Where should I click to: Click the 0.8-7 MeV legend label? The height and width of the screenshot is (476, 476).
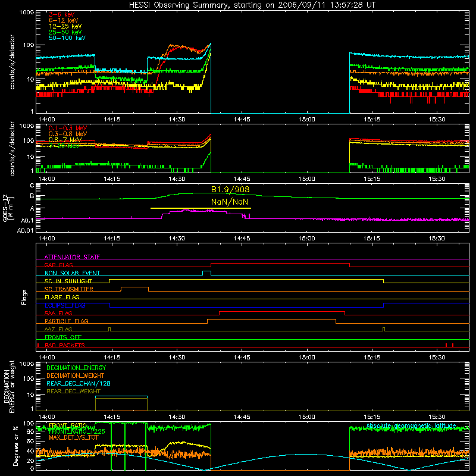coord(65,140)
